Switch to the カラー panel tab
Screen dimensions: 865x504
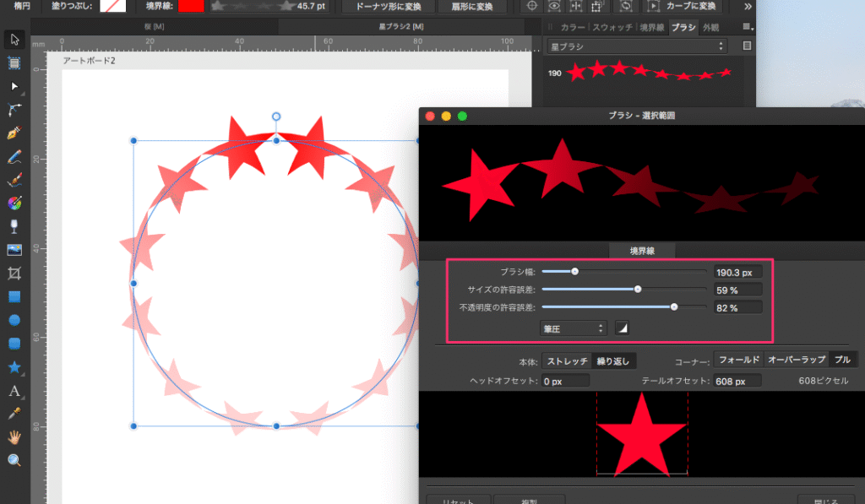[572, 28]
